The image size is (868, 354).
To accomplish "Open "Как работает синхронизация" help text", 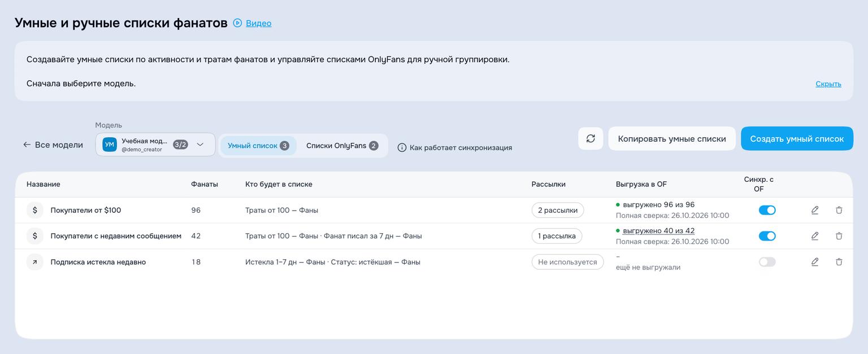I will click(x=461, y=147).
